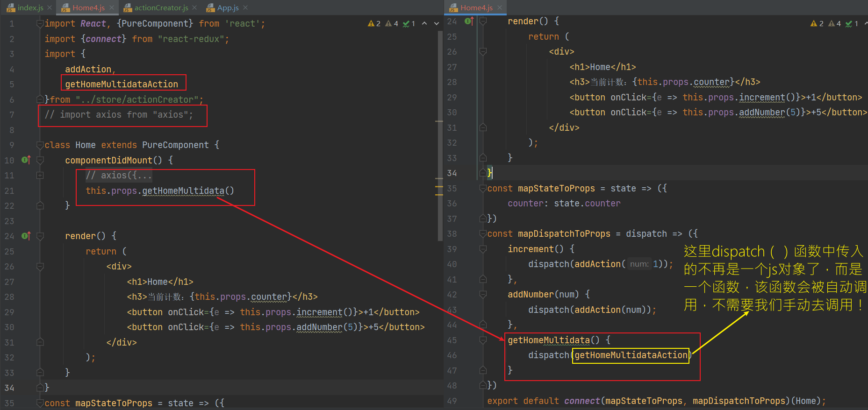The height and width of the screenshot is (410, 868).
Task: Close the App.js tab
Action: [x=246, y=7]
